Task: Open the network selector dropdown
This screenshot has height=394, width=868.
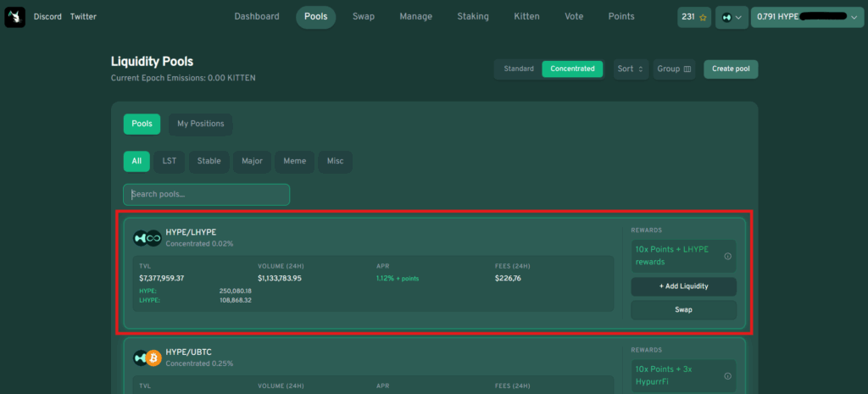Action: [x=732, y=17]
